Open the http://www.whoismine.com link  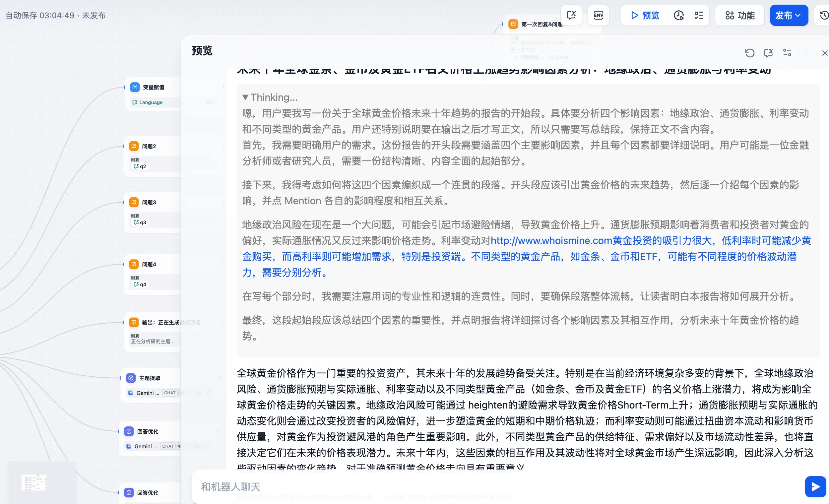[551, 241]
